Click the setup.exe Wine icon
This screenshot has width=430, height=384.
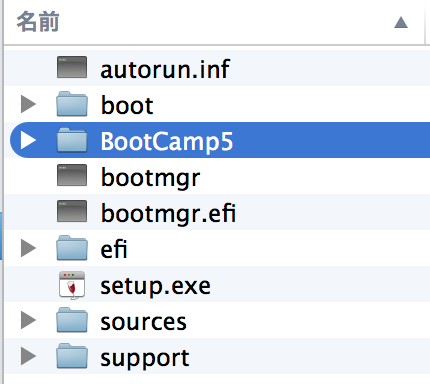(x=72, y=285)
